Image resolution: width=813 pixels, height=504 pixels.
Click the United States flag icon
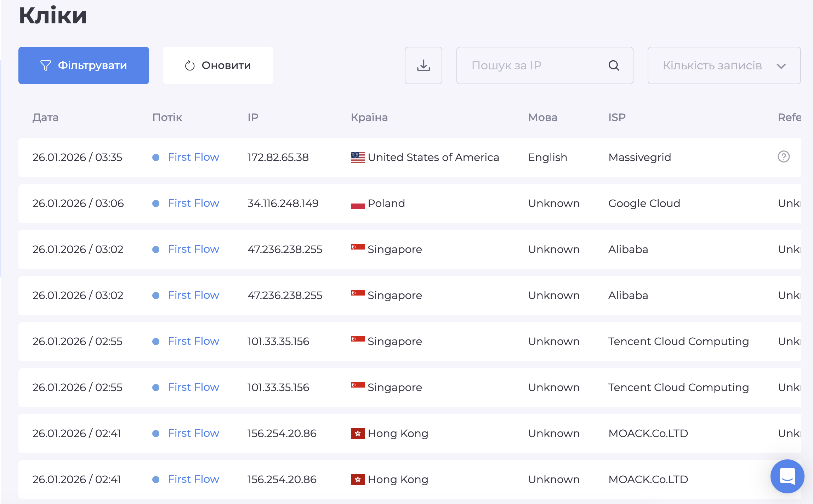tap(358, 157)
